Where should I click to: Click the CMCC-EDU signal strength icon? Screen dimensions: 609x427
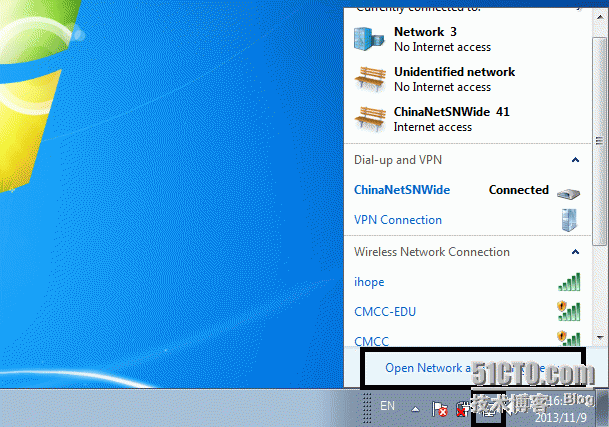pyautogui.click(x=568, y=311)
